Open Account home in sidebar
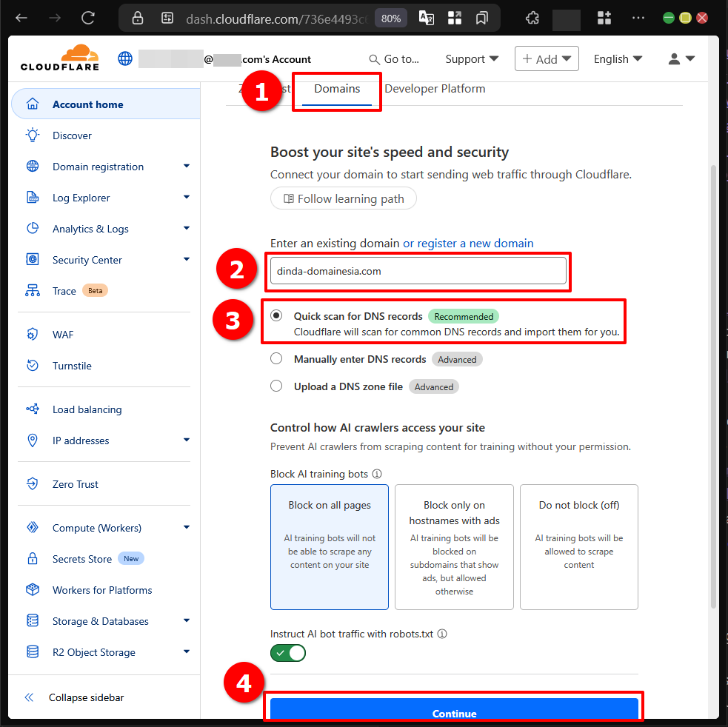 (106, 104)
